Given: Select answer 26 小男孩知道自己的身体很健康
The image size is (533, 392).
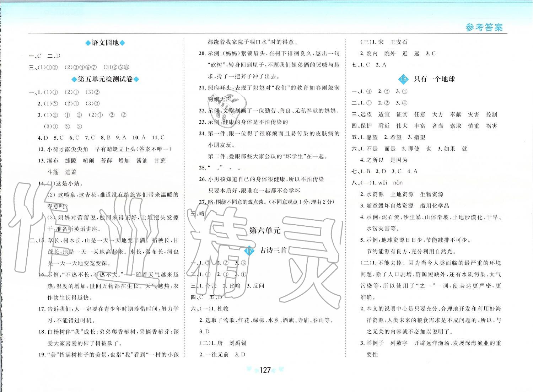Looking at the screenshot, I should (x=261, y=179).
